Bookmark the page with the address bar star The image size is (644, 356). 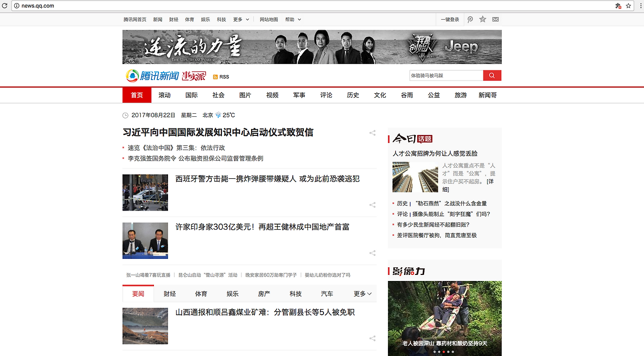[x=628, y=6]
